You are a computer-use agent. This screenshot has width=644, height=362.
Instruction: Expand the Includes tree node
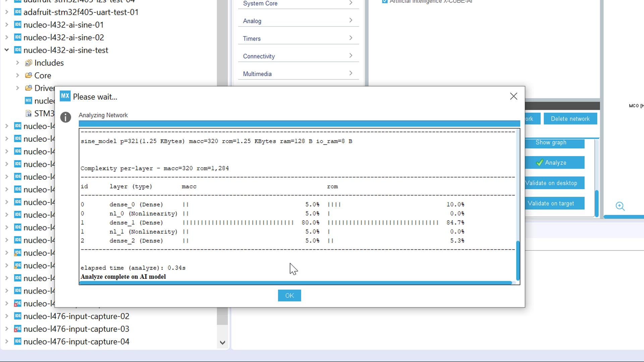[17, 63]
